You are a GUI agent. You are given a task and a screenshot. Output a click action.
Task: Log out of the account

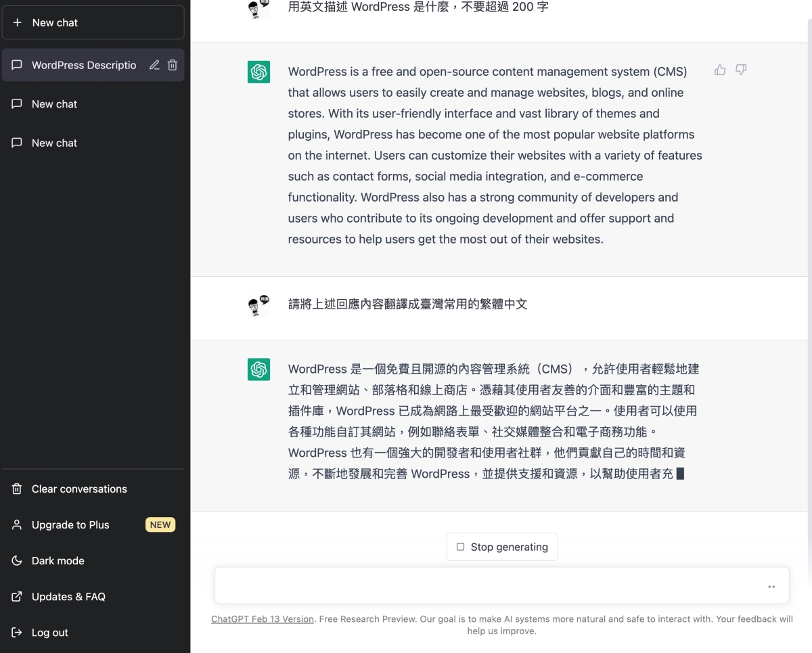[x=93, y=633]
